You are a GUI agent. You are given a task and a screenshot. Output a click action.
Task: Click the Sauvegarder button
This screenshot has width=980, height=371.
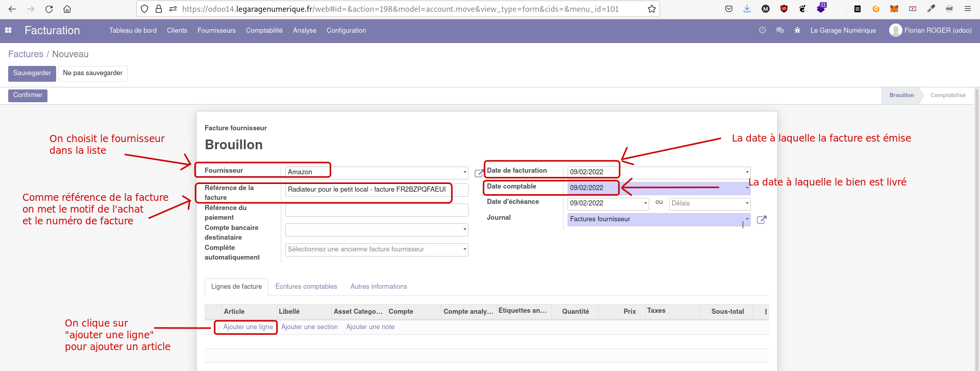32,73
